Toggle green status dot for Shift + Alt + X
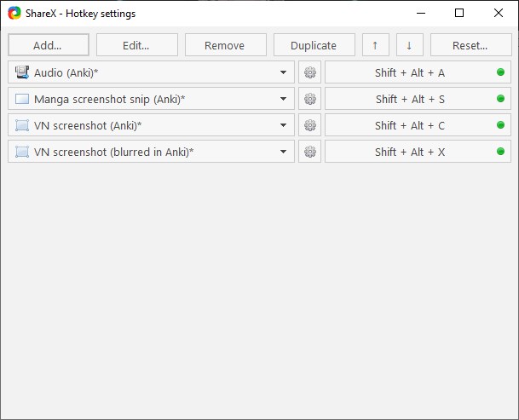Viewport: 519px width, 420px height. (500, 152)
